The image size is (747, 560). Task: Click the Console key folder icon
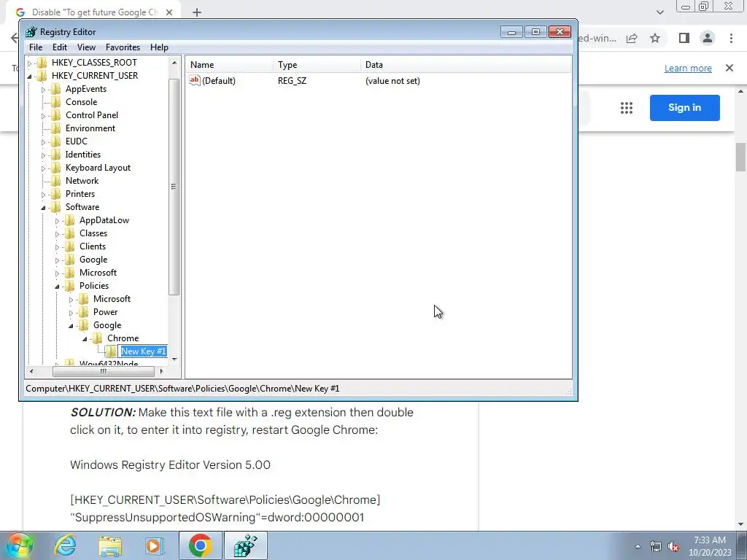[x=55, y=102]
